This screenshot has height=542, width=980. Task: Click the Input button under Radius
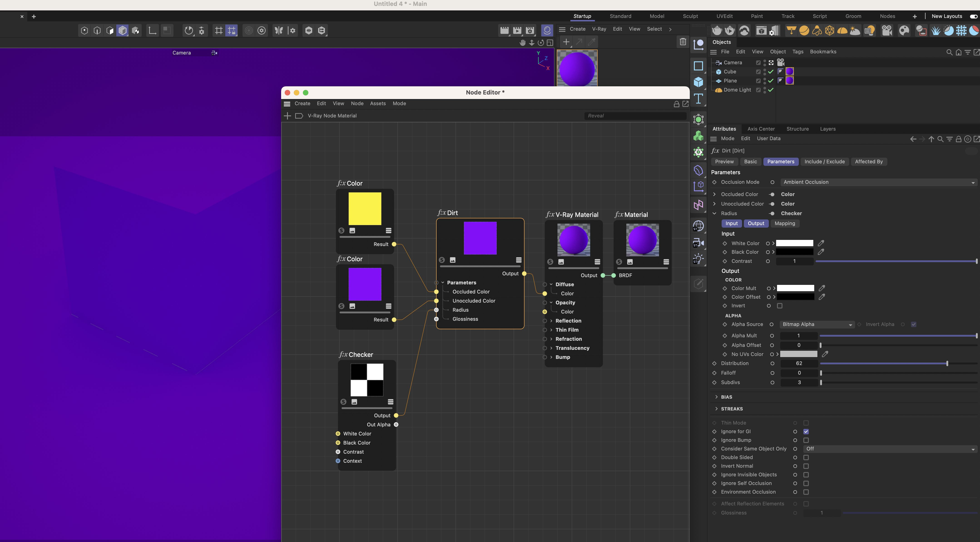[731, 224]
